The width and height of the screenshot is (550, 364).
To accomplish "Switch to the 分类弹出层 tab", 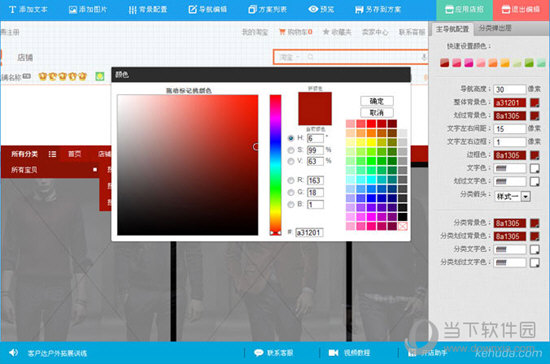I will pos(495,28).
